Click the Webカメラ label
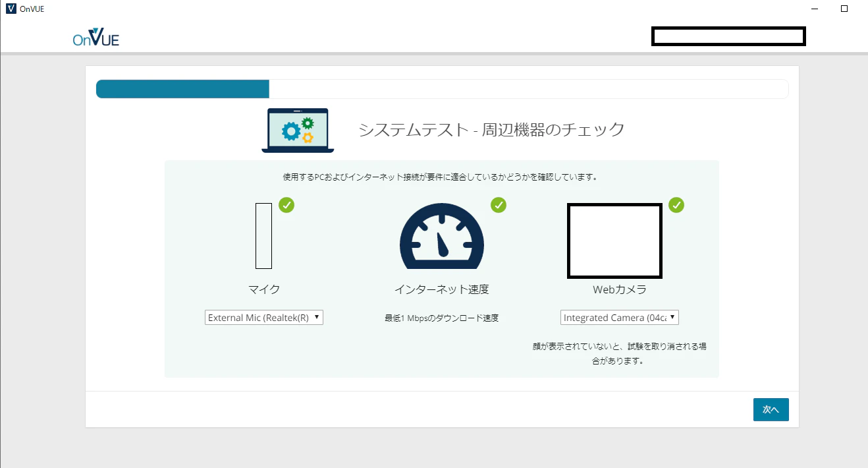Viewport: 868px width, 468px height. point(620,289)
